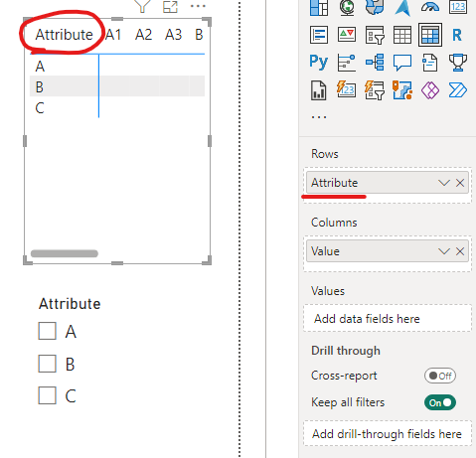Click the Add data fields here well

388,318
